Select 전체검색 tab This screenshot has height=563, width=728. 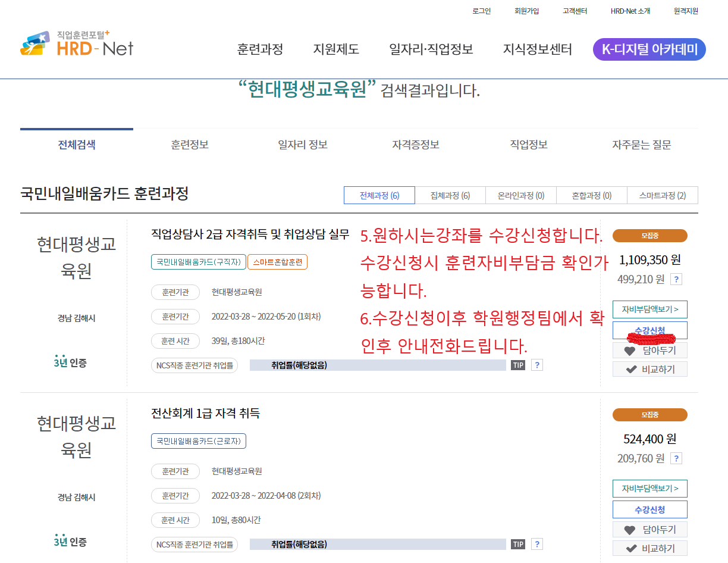pos(77,145)
